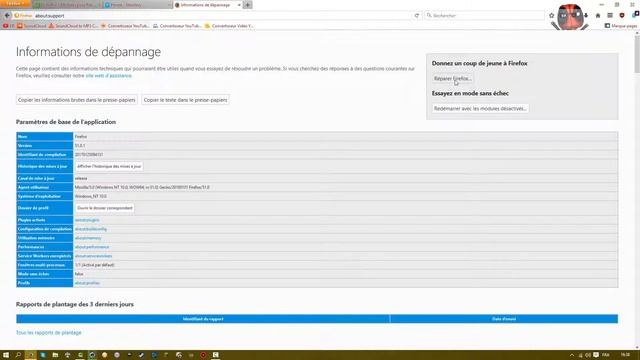Open 'Tous les rapports de plantage' link
Image resolution: width=640 pixels, height=360 pixels.
49,333
